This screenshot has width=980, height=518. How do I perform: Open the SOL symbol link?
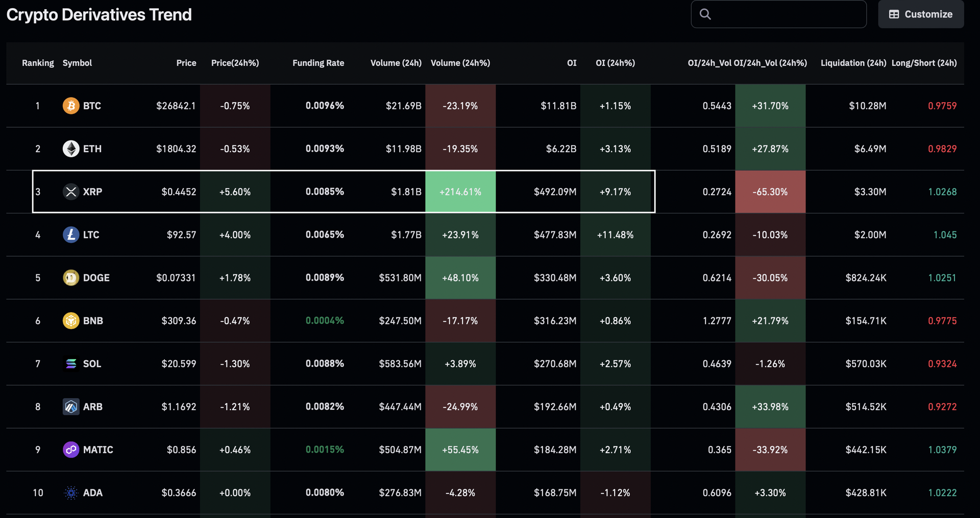coord(92,364)
